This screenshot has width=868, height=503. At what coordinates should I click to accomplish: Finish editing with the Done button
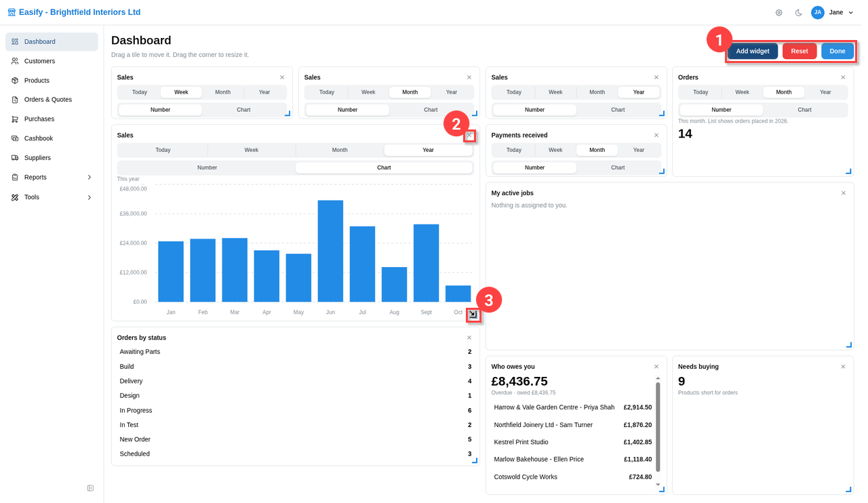point(837,52)
